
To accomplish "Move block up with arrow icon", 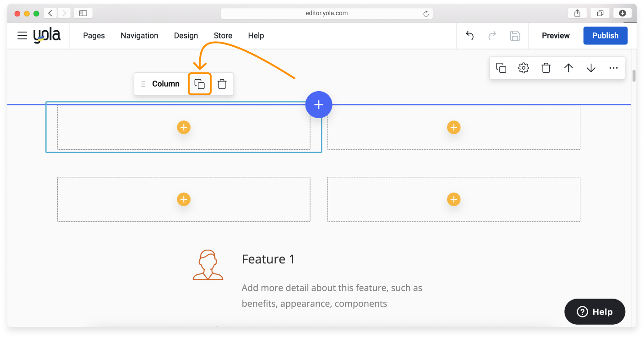I will tap(568, 68).
